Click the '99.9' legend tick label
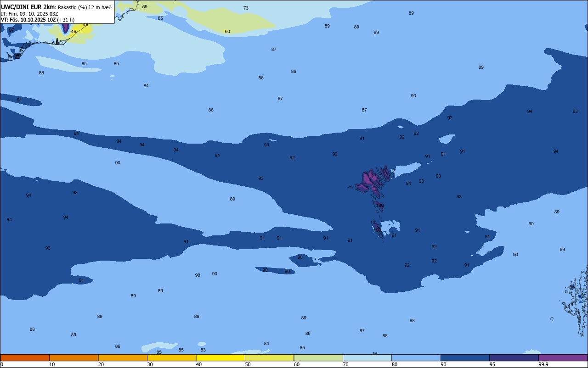 (543, 364)
